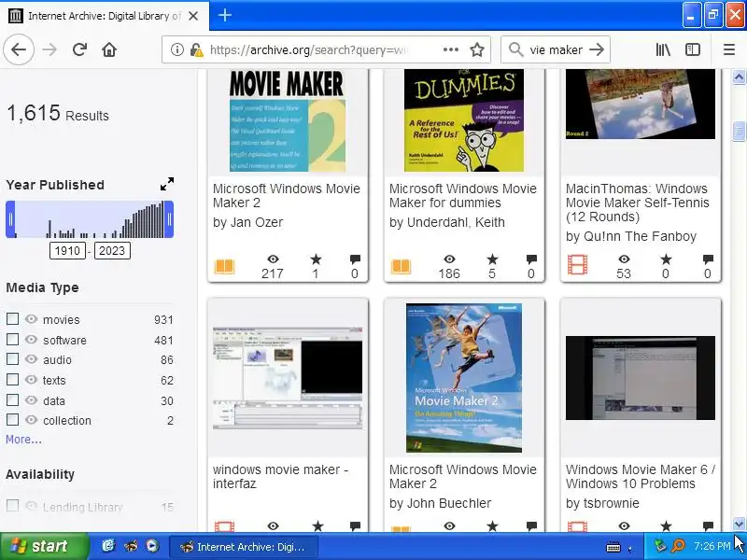
Task: Open MacinThomas Self-Tennis video title
Action: coord(638,203)
